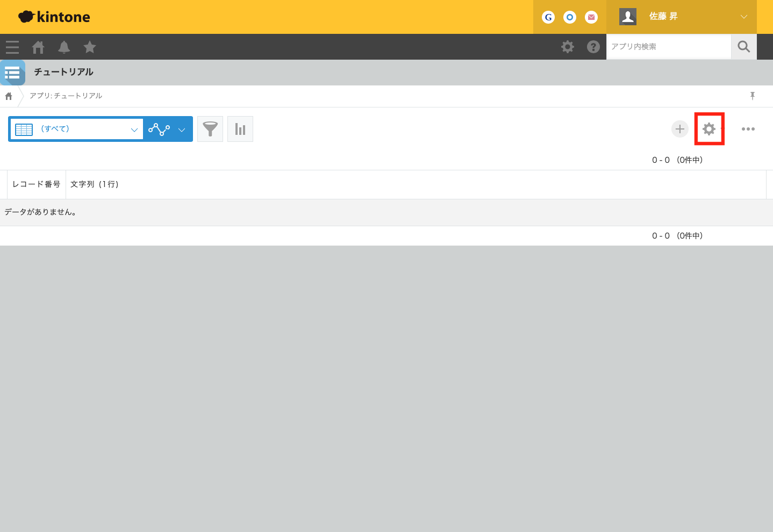Click the pin icon on breadcrumb bar
The height and width of the screenshot is (532, 773).
[753, 96]
